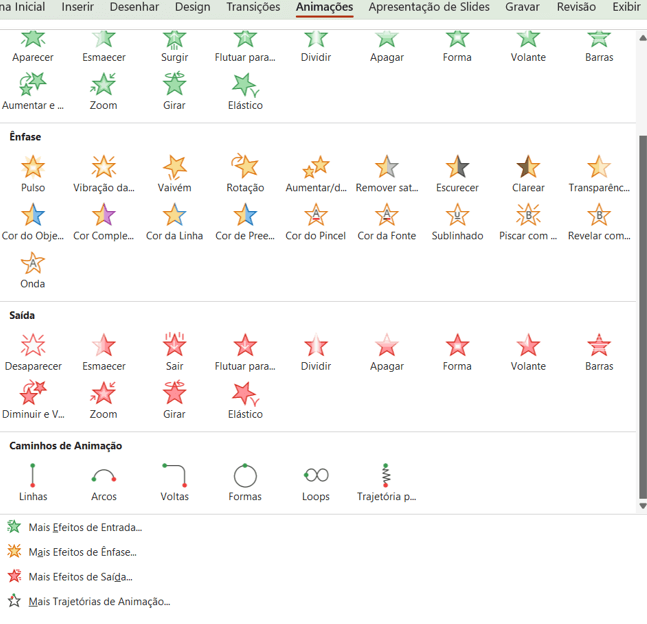Switch to the Transições tab
647x624 pixels.
[x=253, y=7]
